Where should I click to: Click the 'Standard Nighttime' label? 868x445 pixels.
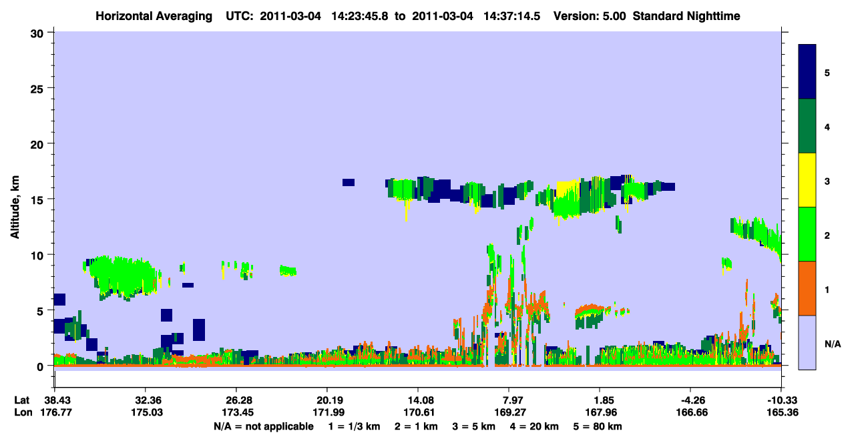coord(686,15)
